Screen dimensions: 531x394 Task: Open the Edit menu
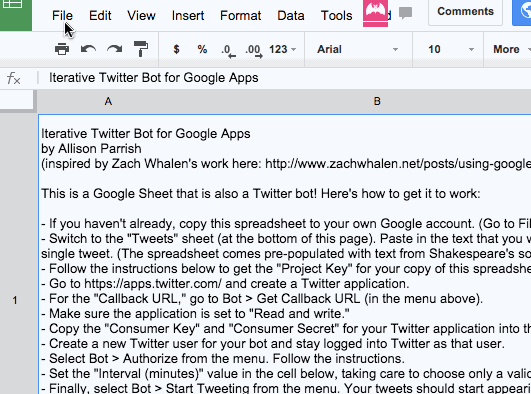[100, 16]
